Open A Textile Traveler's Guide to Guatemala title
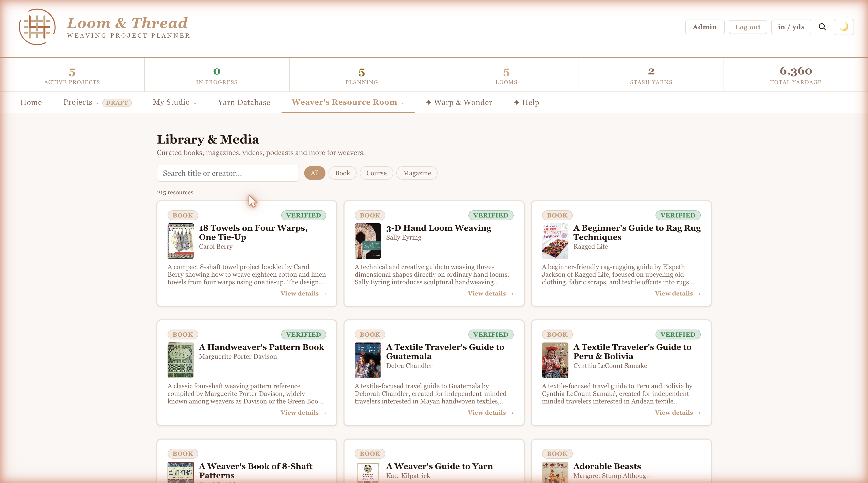This screenshot has height=483, width=868. [x=445, y=351]
